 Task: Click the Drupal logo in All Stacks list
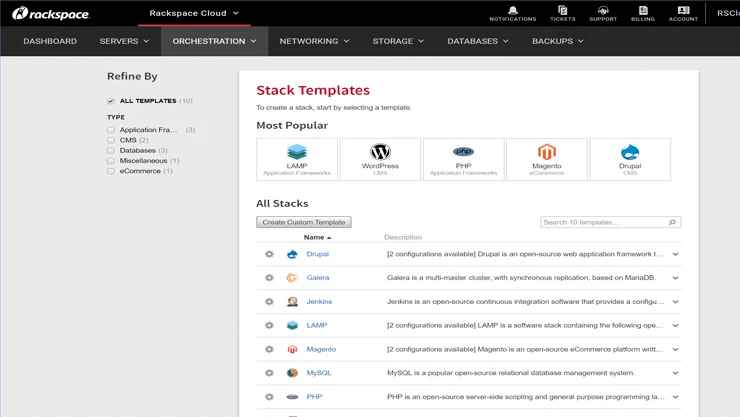[292, 254]
